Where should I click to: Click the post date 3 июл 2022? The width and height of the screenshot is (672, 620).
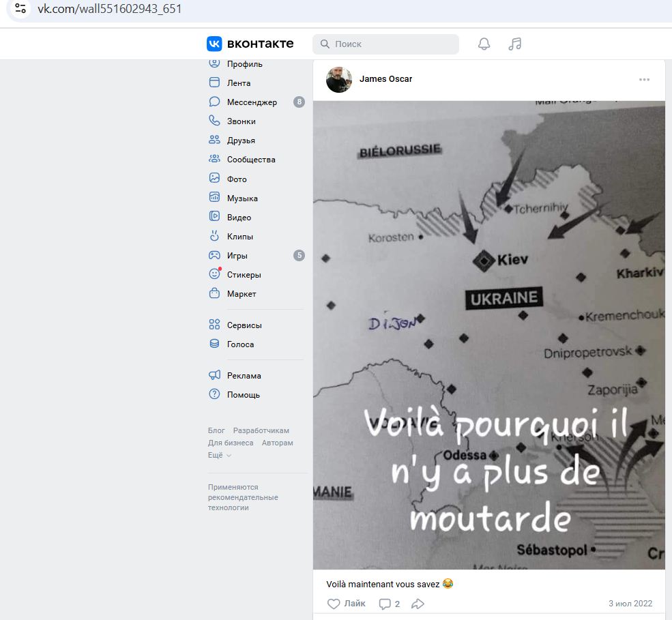pos(630,604)
